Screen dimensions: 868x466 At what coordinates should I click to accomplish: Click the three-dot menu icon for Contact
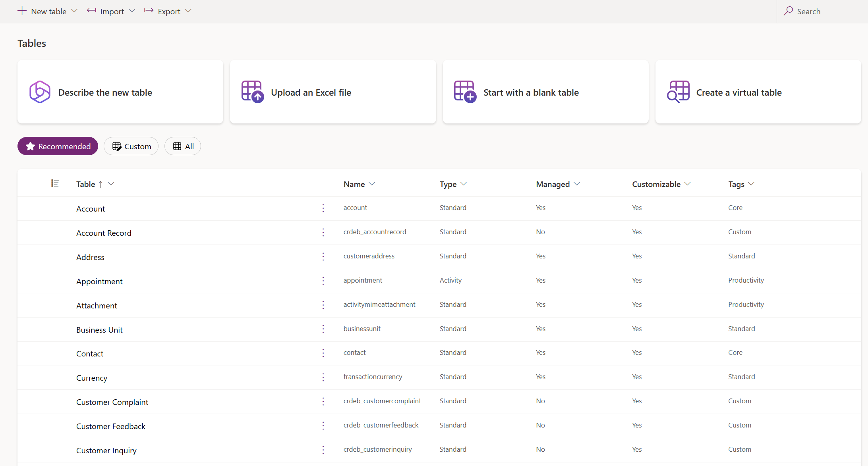pos(323,352)
